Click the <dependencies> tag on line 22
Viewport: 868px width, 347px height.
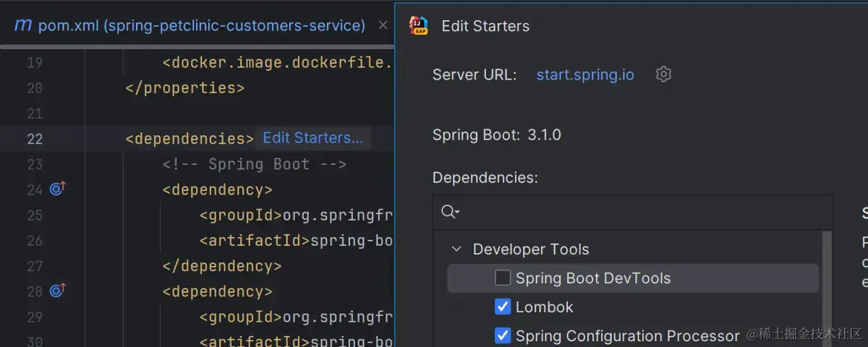(190, 138)
